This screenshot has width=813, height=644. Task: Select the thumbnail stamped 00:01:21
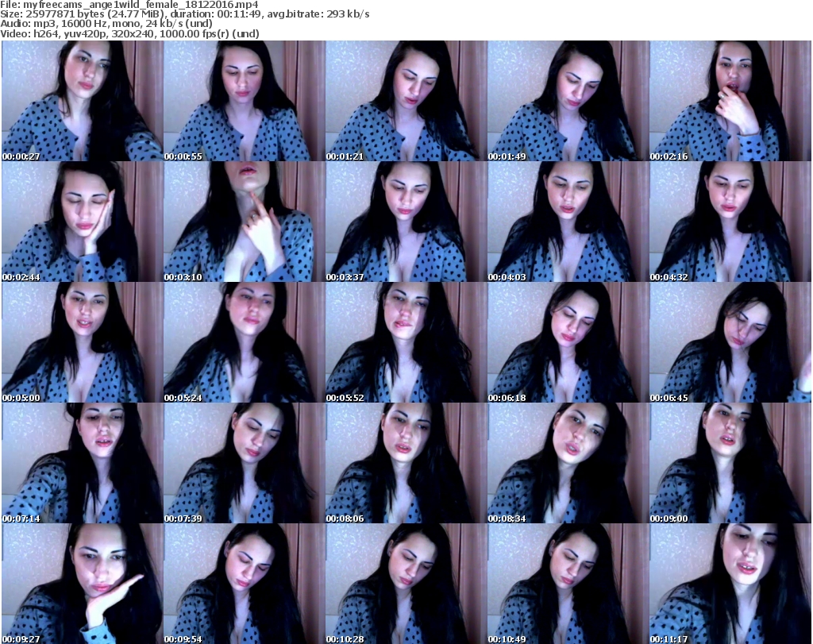point(406,101)
